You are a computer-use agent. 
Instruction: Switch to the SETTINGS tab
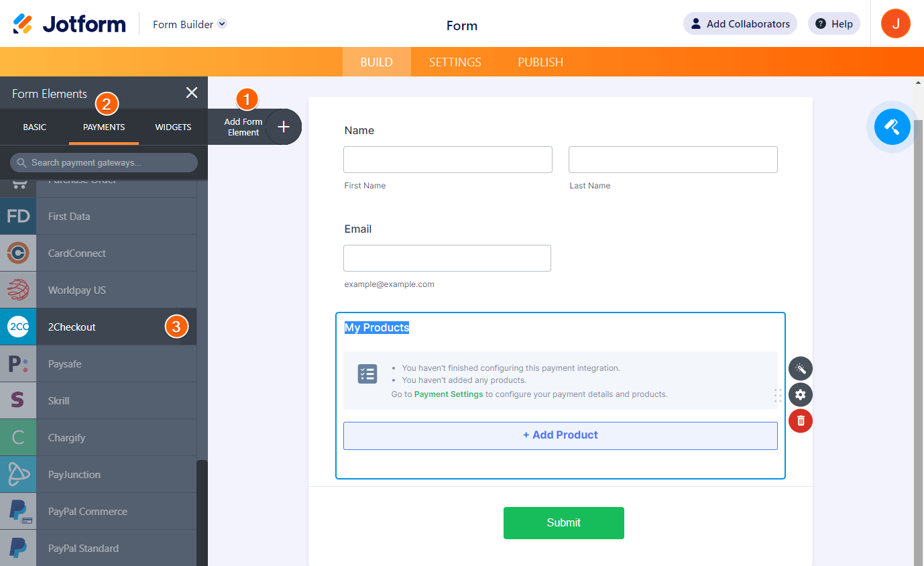(x=455, y=62)
